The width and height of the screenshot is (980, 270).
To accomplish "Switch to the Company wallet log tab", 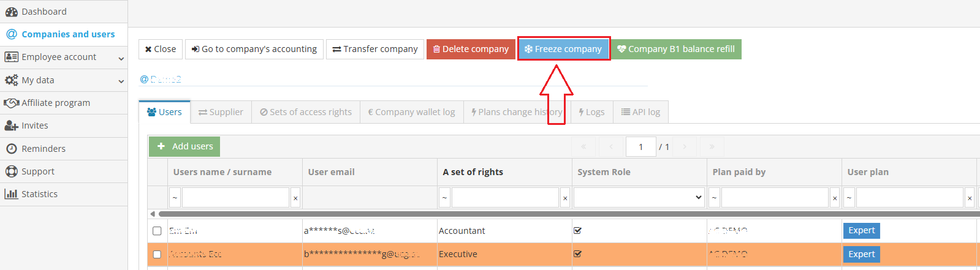I will coord(411,112).
